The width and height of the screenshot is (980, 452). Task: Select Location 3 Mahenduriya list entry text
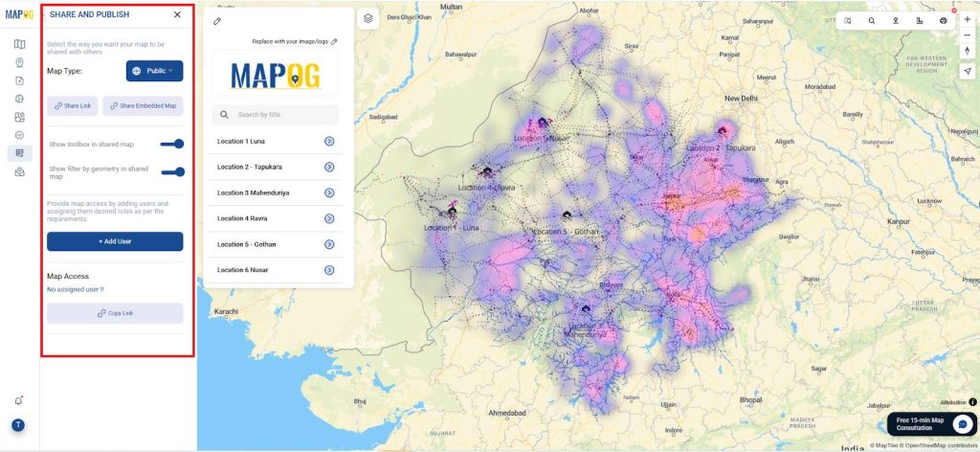click(253, 192)
